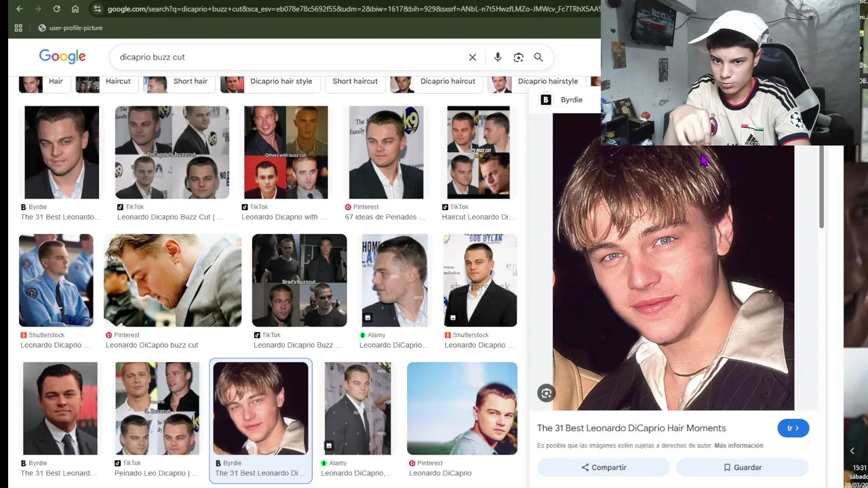
Task: Click the Shutterstock source icon under police image
Action: (24, 335)
